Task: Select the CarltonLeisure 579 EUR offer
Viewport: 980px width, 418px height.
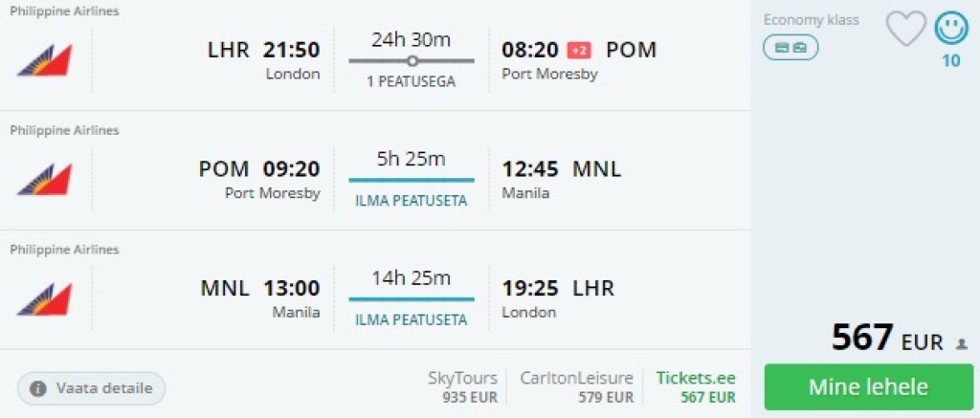Action: coord(576,386)
